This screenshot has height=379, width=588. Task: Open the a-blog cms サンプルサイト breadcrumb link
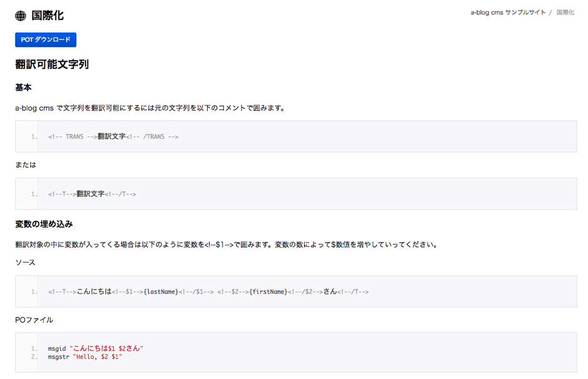[x=508, y=13]
